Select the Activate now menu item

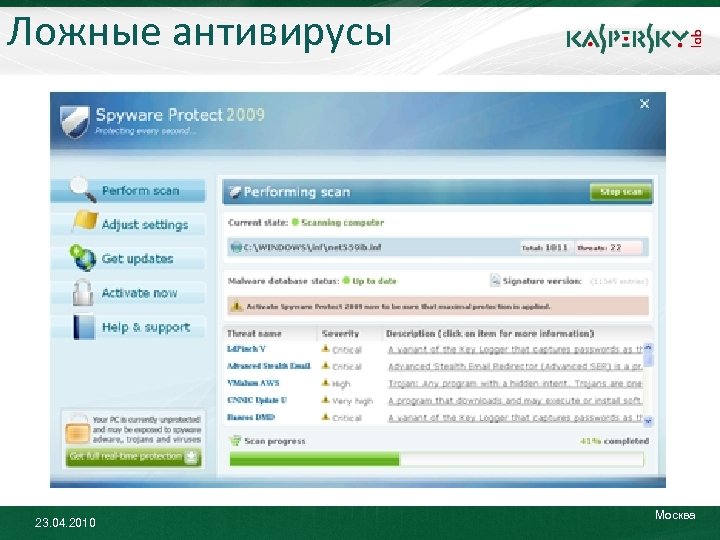click(x=128, y=292)
